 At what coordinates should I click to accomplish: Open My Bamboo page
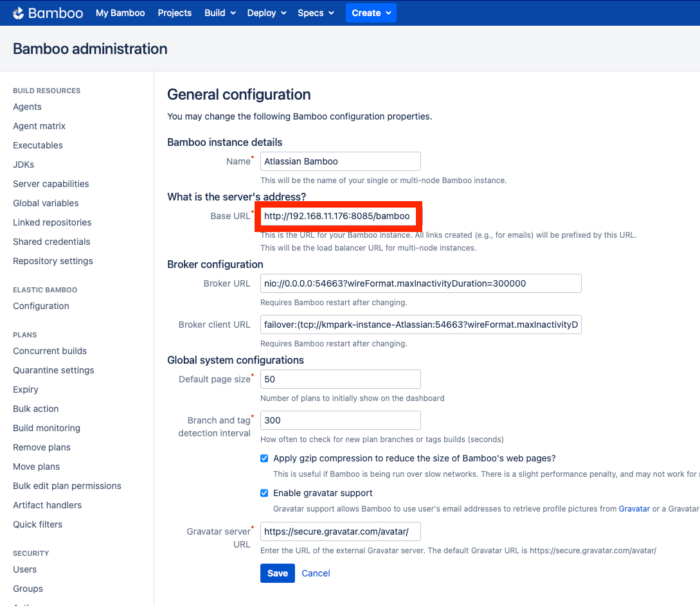coord(120,13)
